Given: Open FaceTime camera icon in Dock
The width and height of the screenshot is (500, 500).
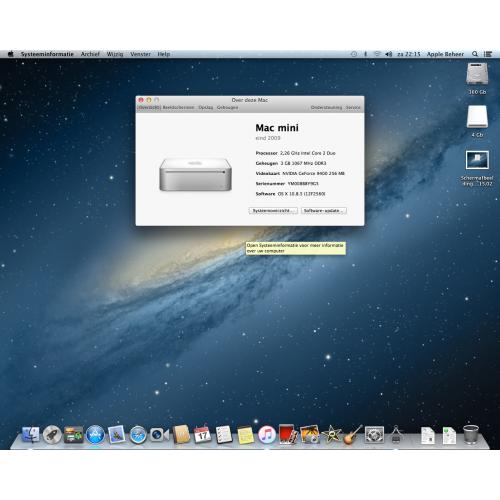Looking at the screenshot, I should click(x=159, y=435).
